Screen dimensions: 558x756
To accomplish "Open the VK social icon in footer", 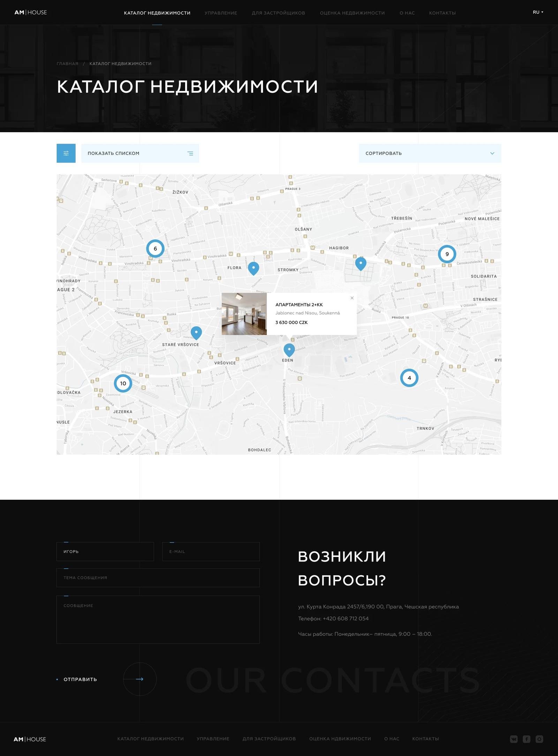I will (514, 739).
